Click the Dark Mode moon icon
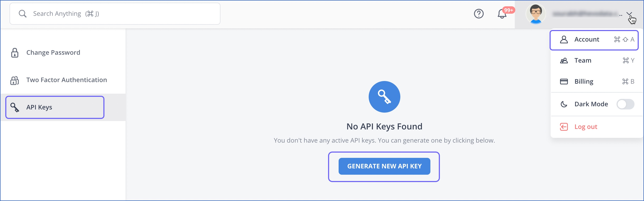The image size is (644, 201). click(x=564, y=104)
